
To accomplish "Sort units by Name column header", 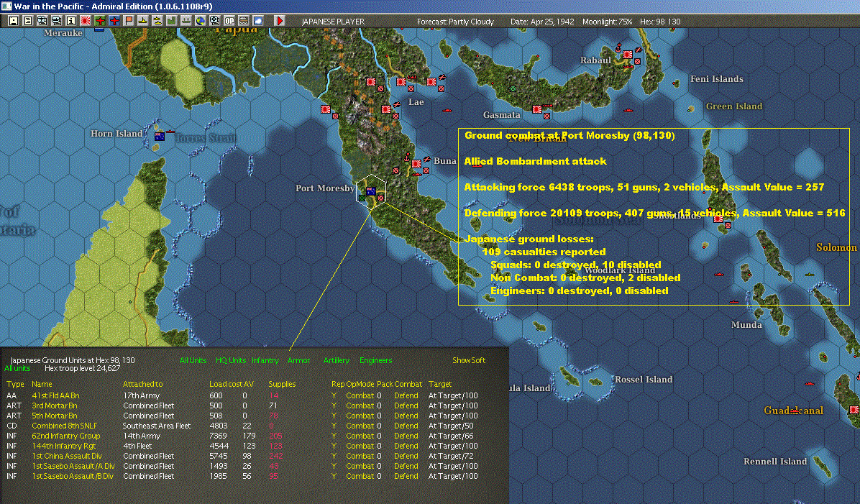I will tap(42, 384).
